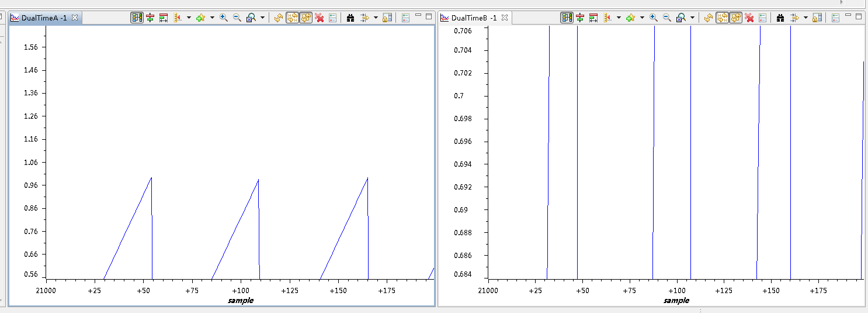Screen dimensions: 868x313
Task: Show graph properties icon in DualTimeA toolbar
Action: pos(333,18)
